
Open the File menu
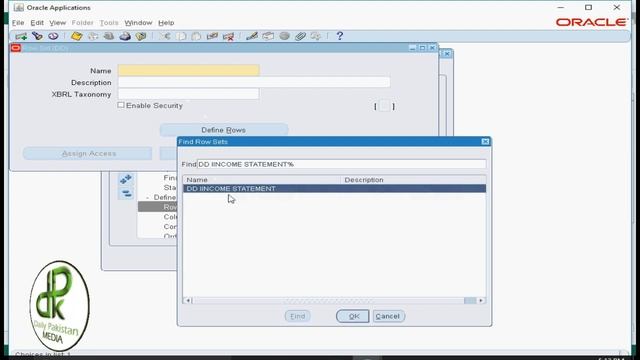(18, 23)
